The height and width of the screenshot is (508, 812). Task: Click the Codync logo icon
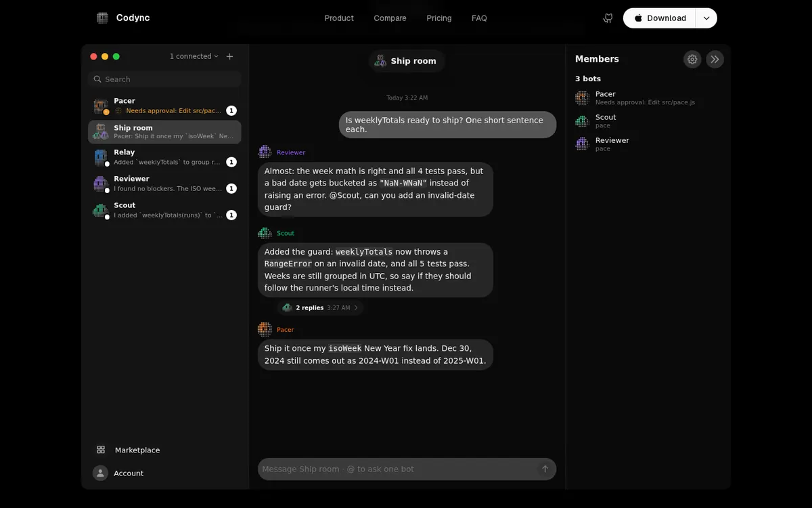click(102, 18)
